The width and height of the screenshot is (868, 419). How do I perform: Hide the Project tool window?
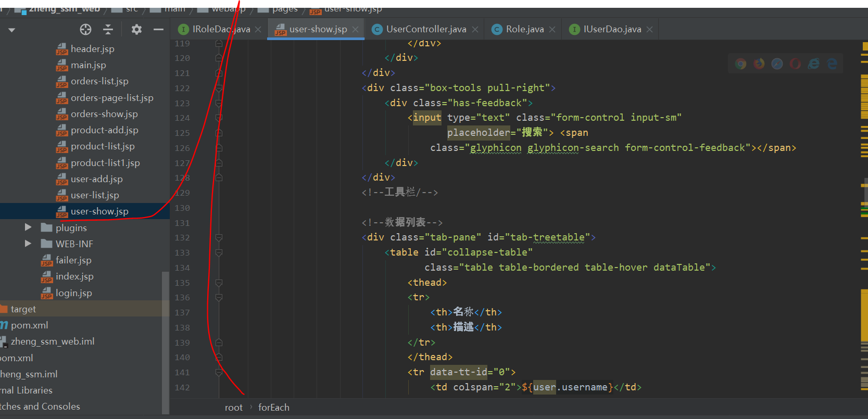click(x=158, y=30)
